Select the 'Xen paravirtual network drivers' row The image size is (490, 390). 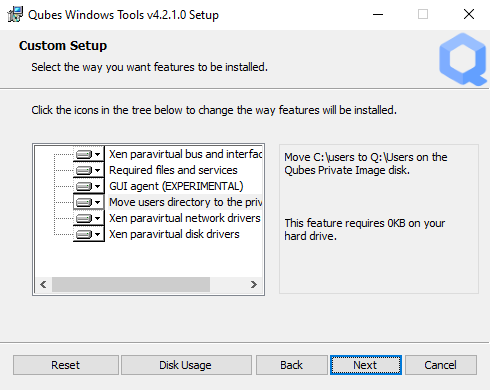[185, 218]
